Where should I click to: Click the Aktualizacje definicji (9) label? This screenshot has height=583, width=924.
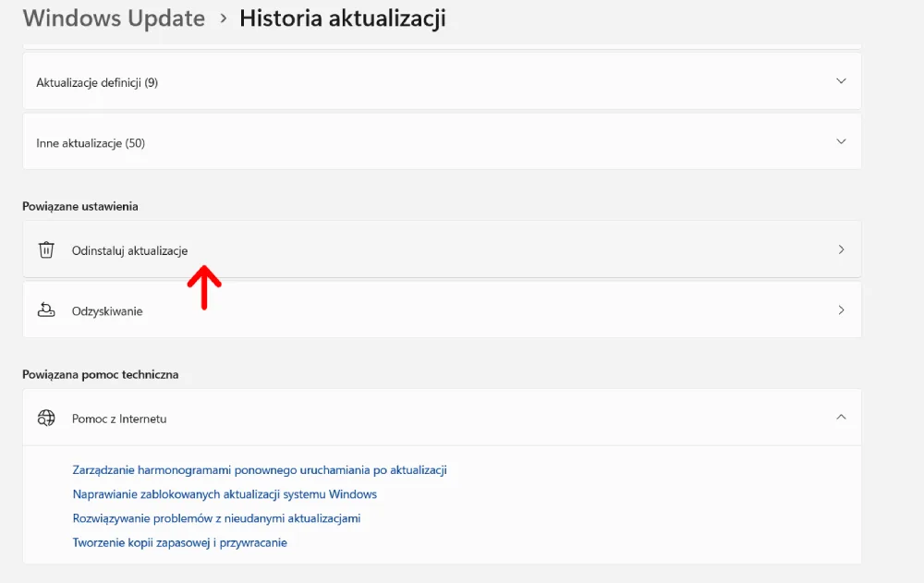97,82
